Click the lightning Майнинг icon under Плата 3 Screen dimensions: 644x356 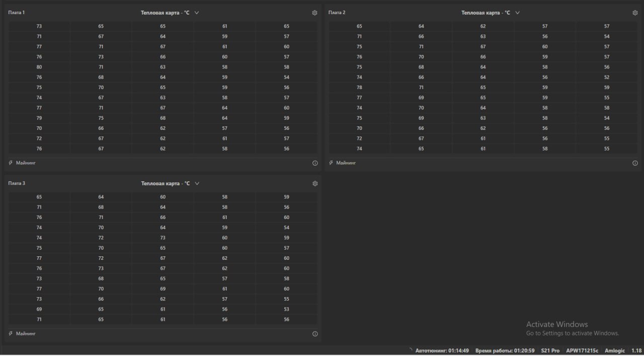point(11,334)
